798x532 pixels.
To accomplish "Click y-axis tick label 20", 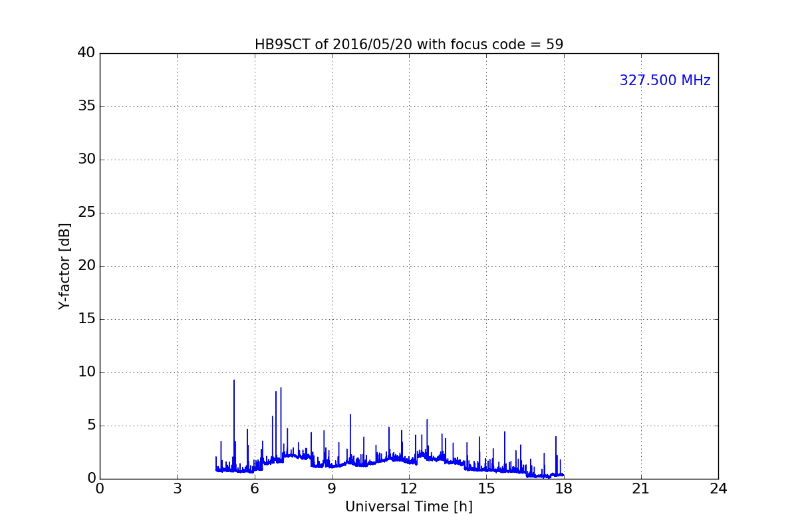I will 86,266.
